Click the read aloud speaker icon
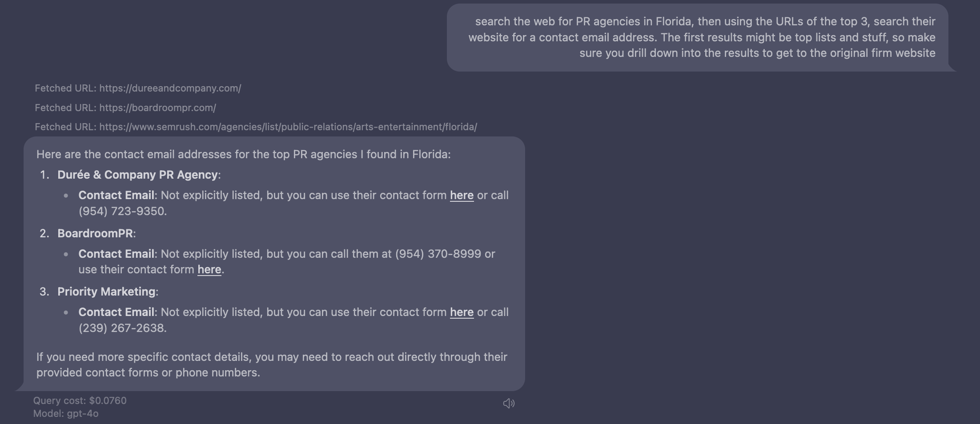Screen dimensions: 980x424 tap(509, 403)
